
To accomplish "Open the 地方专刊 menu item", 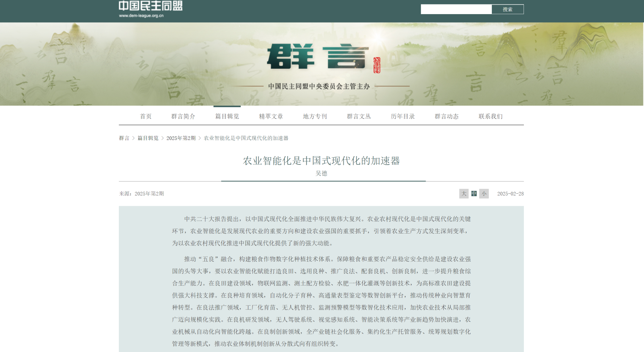I will pyautogui.click(x=315, y=116).
